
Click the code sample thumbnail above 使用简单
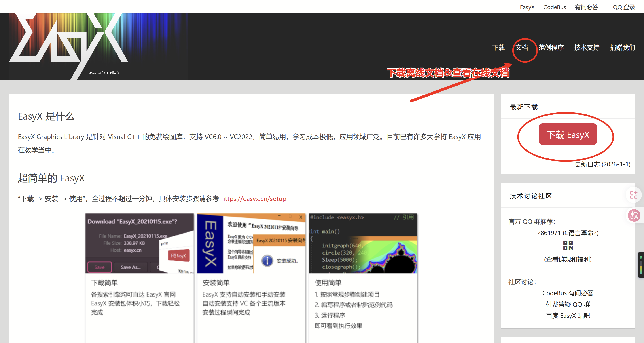point(363,243)
